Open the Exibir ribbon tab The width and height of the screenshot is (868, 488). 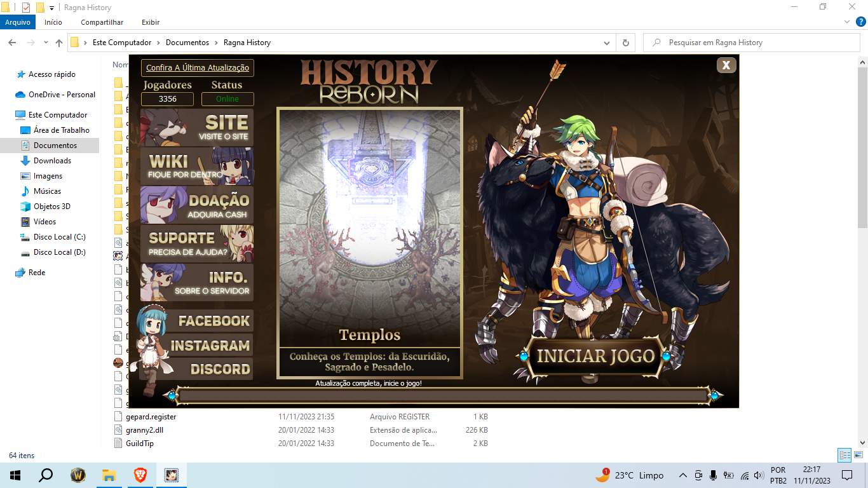[151, 22]
